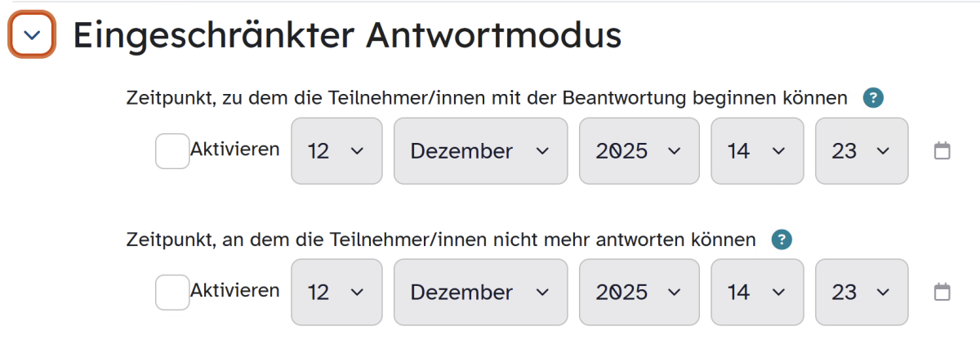Click the Eingeschränkter Antwortmodus heading
Image resolution: width=980 pixels, height=344 pixels.
(347, 36)
